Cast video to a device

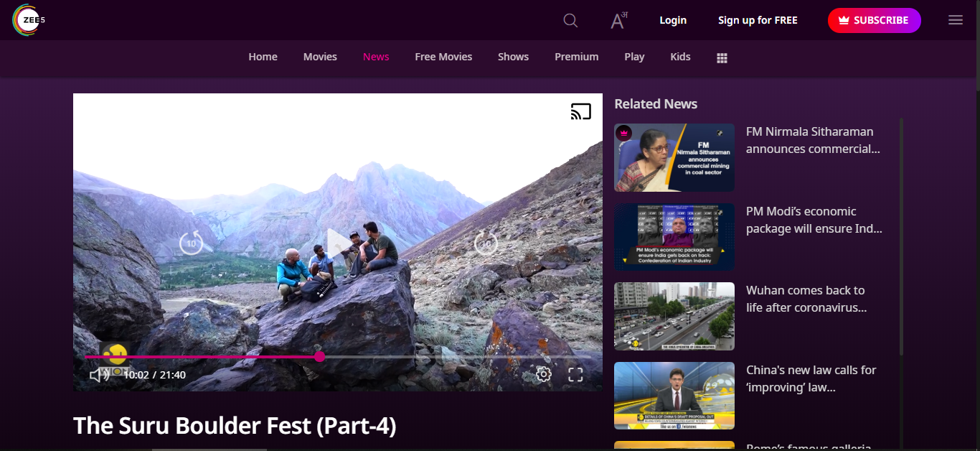581,111
